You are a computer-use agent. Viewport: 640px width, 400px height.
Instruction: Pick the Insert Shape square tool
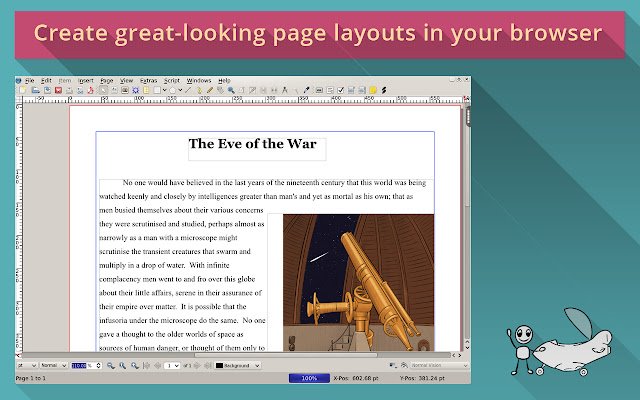pos(157,90)
